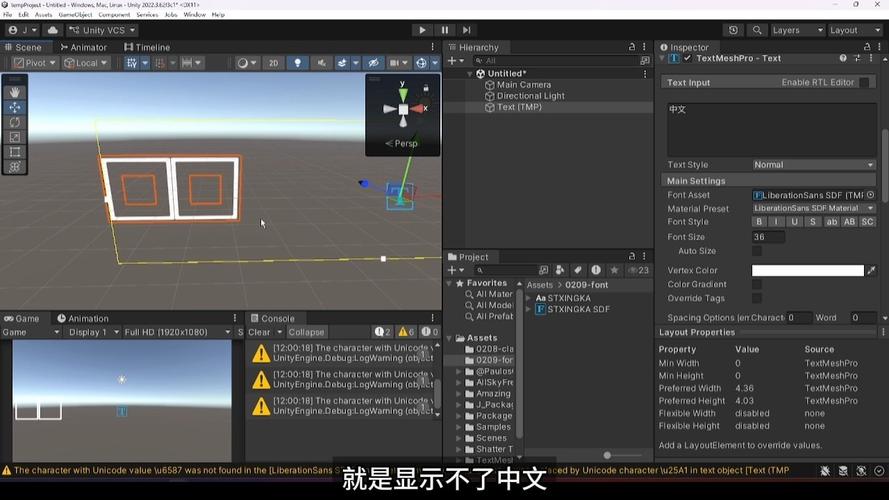Select the Move tool
This screenshot has width=889, height=500.
(x=15, y=107)
